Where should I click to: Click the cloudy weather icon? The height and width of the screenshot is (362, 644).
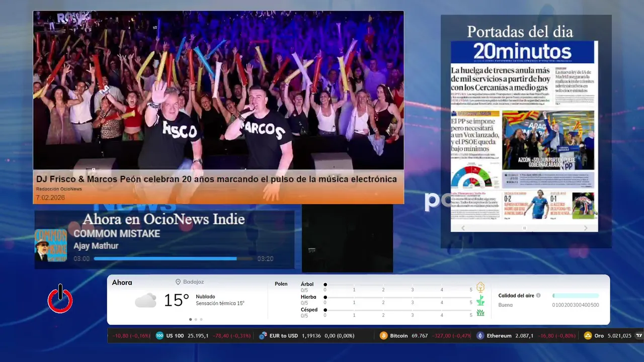point(145,301)
